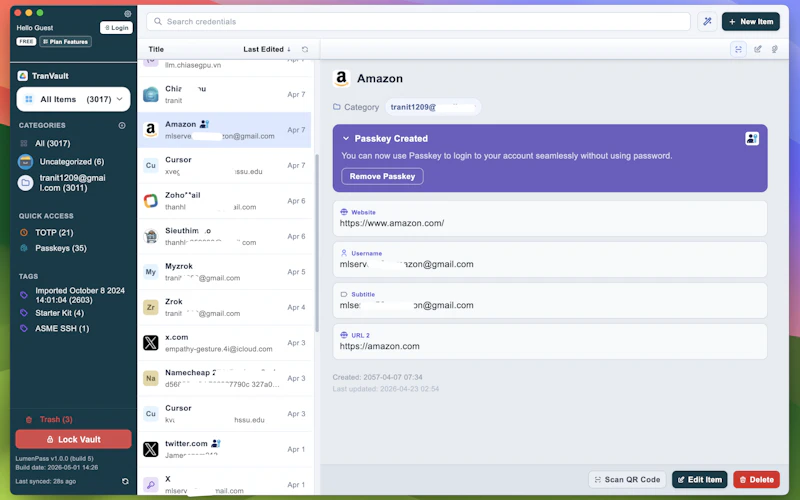The width and height of the screenshot is (800, 500).
Task: Open settings gear in sidebar header
Action: pyautogui.click(x=128, y=14)
